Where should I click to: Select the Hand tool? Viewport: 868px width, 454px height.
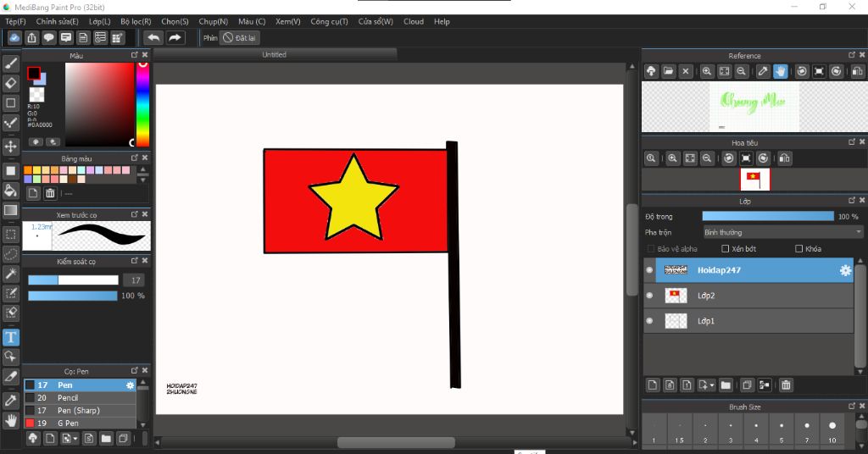click(10, 420)
